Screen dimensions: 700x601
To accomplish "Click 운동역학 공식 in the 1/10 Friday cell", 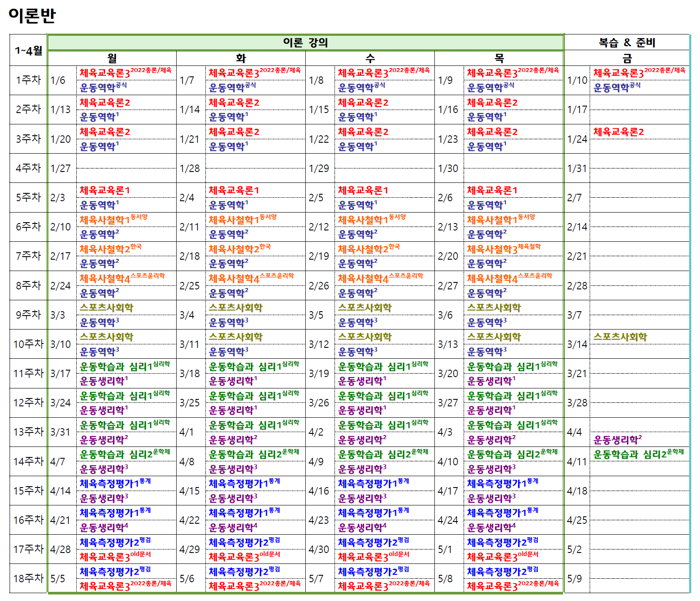I will click(x=617, y=87).
